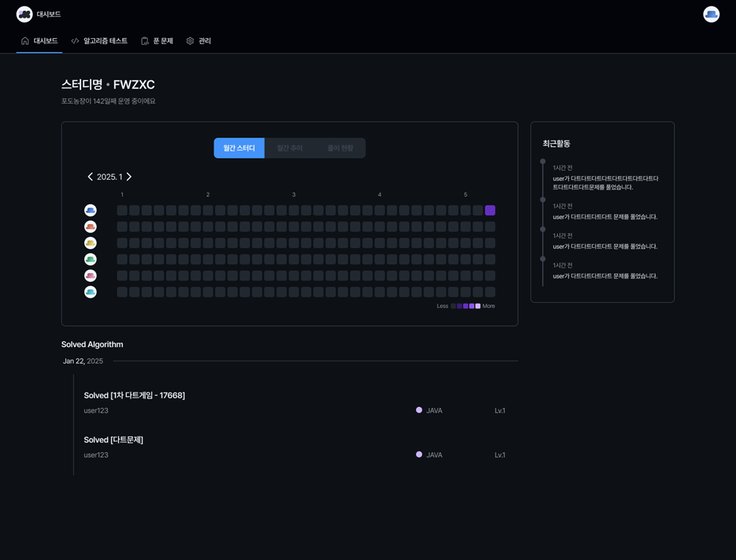The width and height of the screenshot is (736, 560).
Task: Select the orange hat member avatar
Action: [90, 227]
